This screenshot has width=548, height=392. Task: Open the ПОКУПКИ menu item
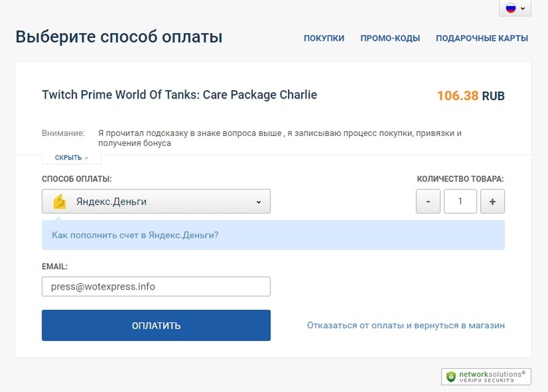(324, 38)
